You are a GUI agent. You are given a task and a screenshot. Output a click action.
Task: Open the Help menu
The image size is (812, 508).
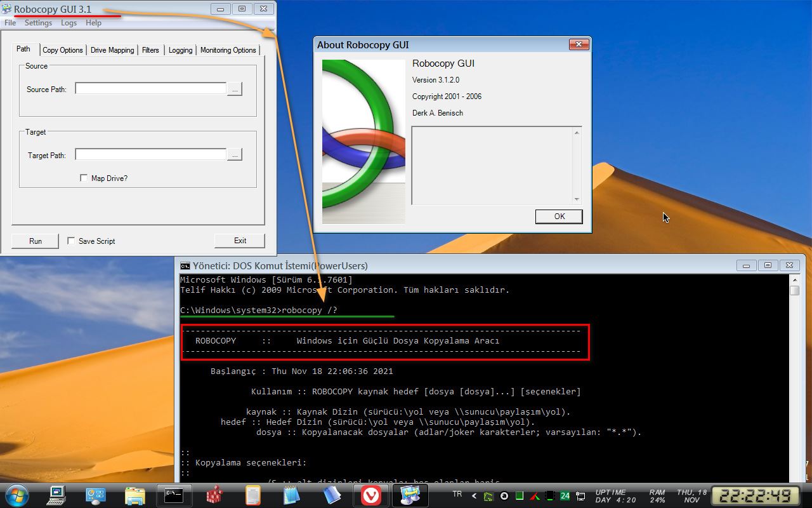pyautogui.click(x=93, y=23)
